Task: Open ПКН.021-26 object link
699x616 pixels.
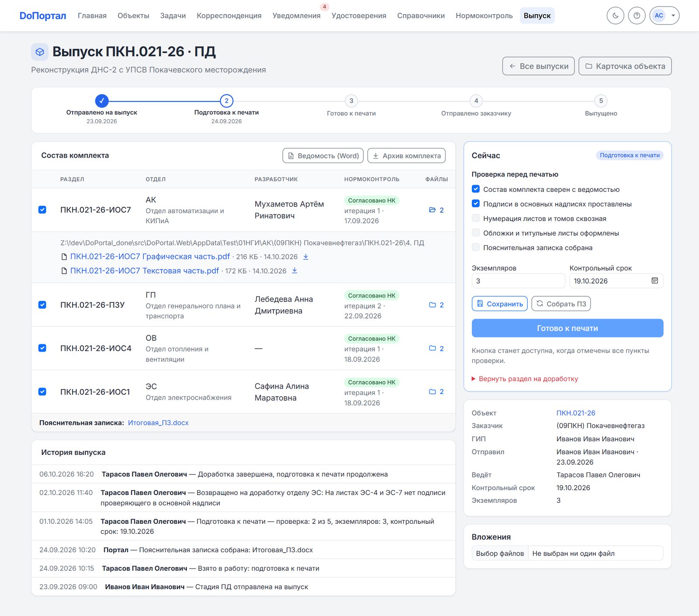Action: [x=576, y=413]
